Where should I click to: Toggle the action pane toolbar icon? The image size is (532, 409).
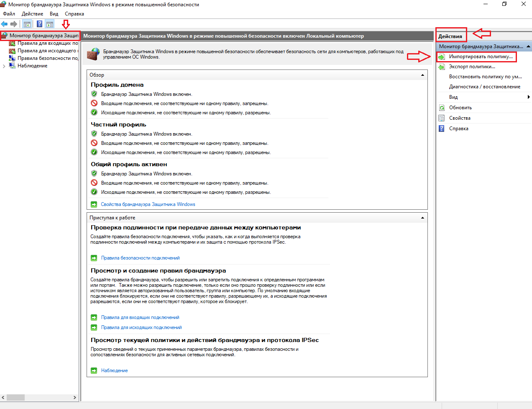pyautogui.click(x=50, y=24)
